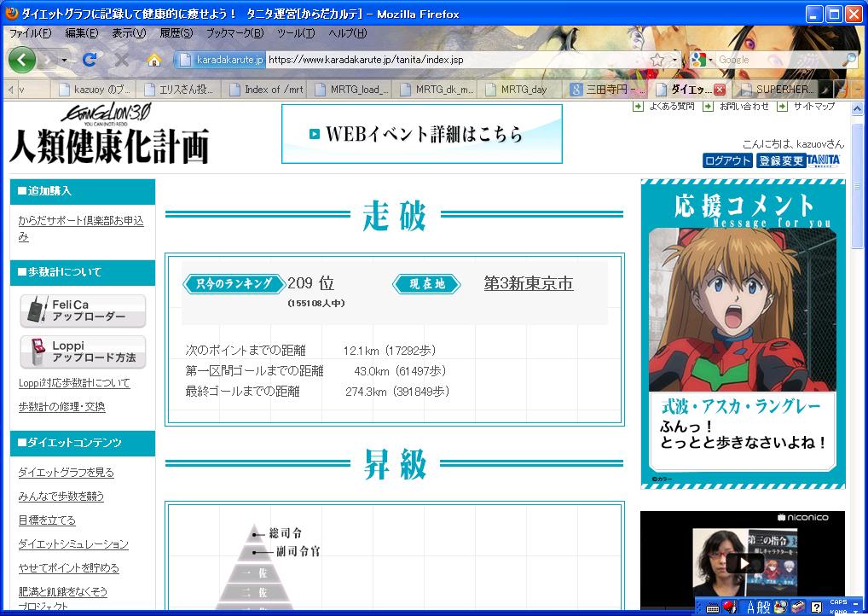
Task: Open Loppi対応歩数計について link
Action: (74, 383)
